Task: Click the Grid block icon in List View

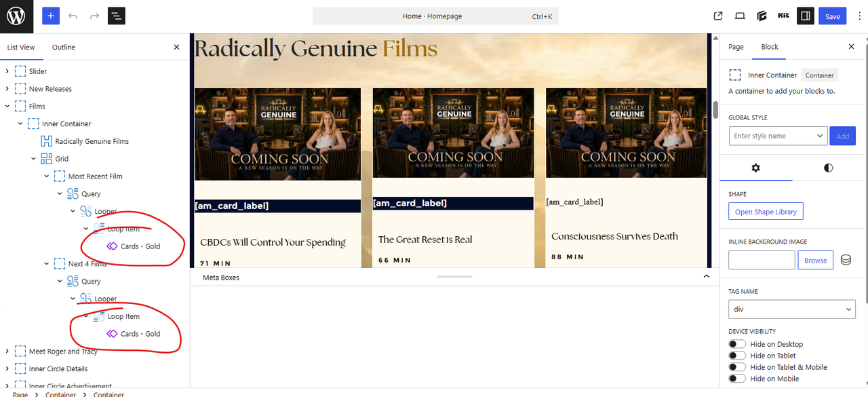Action: click(x=47, y=159)
